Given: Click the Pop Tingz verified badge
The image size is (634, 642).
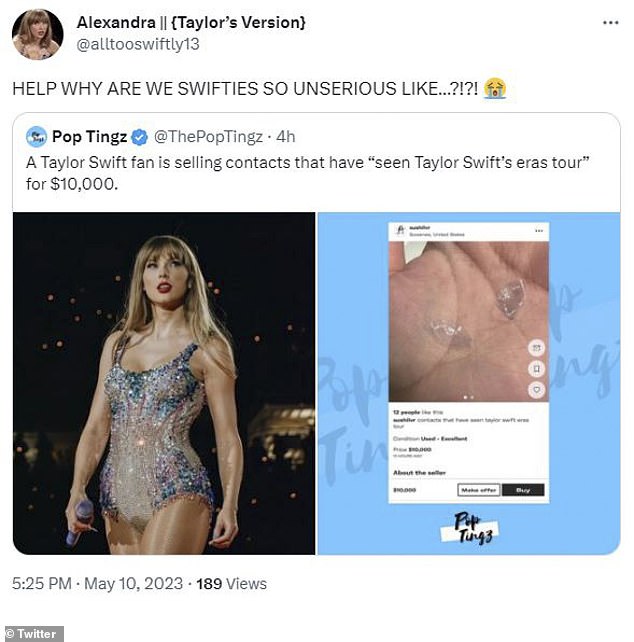Looking at the screenshot, I should click(139, 134).
